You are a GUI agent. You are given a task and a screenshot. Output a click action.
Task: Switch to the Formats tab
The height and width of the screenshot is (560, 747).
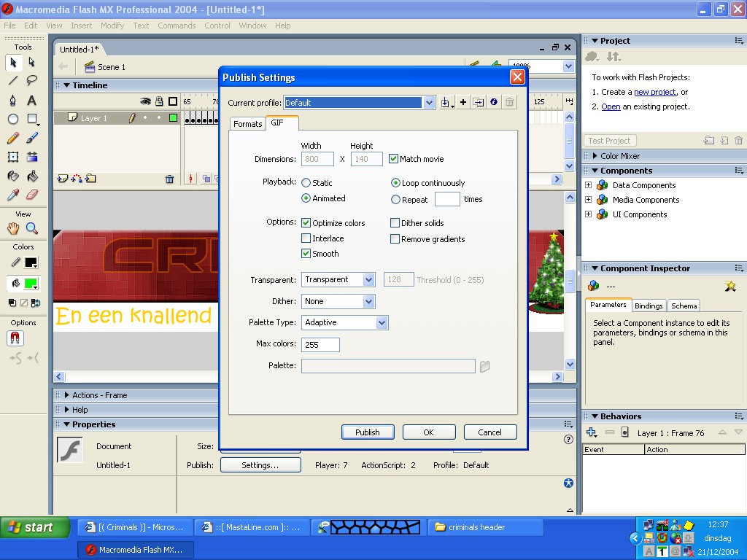coord(247,124)
